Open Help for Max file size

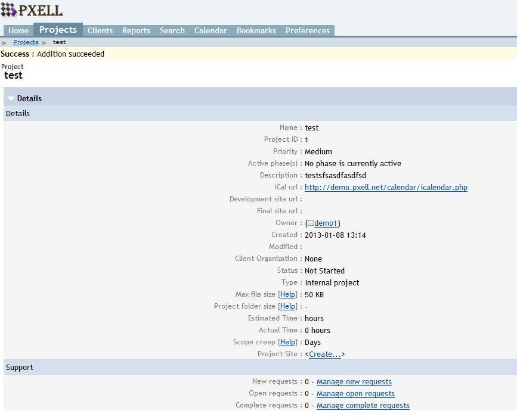tap(288, 294)
